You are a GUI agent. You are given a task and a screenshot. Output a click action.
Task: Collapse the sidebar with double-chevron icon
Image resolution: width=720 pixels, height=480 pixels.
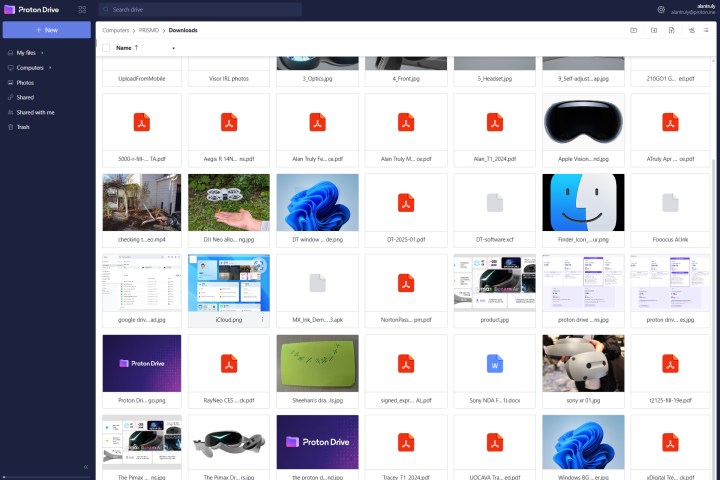point(85,467)
